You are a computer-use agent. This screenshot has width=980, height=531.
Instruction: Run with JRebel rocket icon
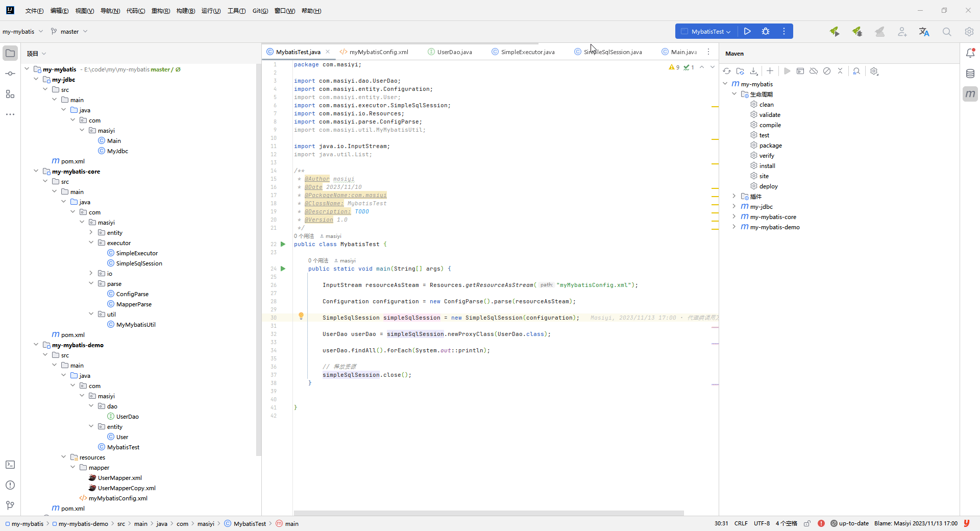coord(835,32)
